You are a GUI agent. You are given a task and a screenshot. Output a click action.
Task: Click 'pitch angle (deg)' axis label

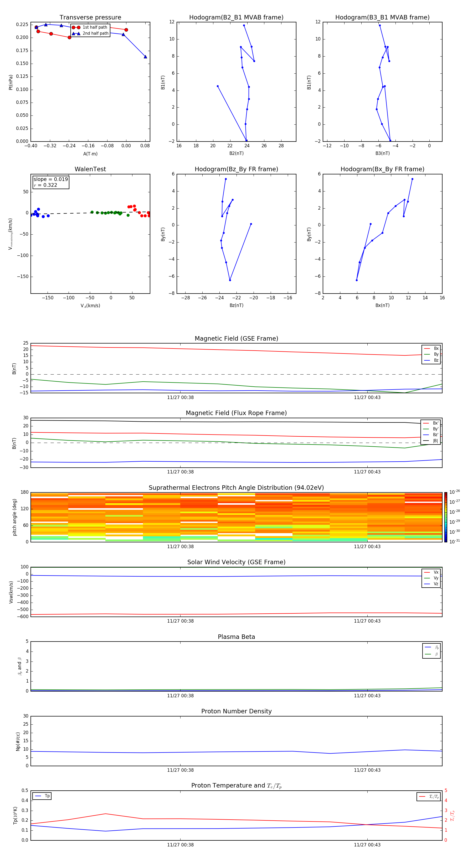click(x=14, y=517)
